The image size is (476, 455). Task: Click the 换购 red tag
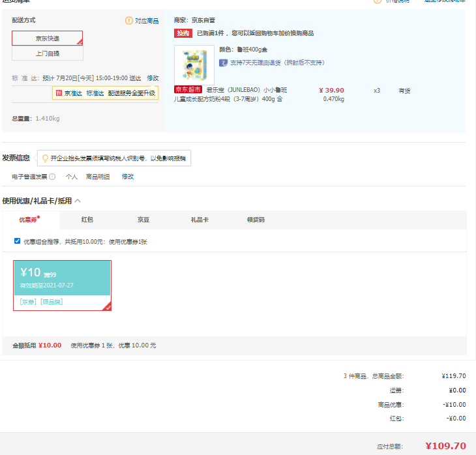point(183,33)
